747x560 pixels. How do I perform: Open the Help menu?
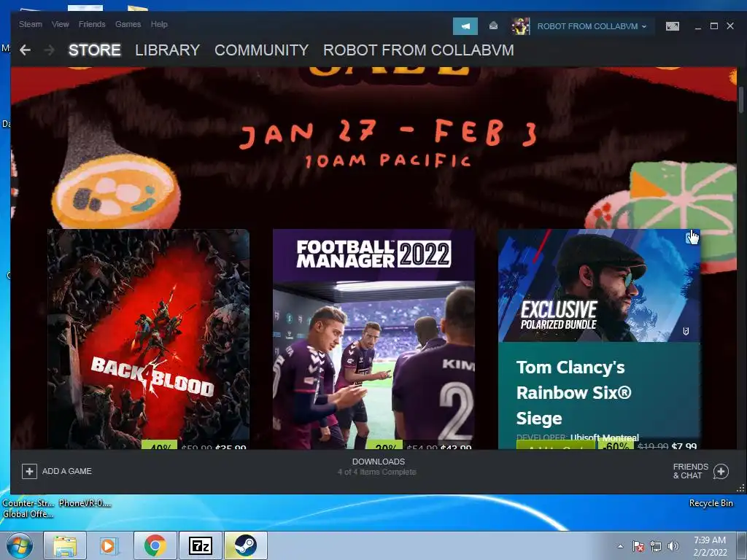[159, 24]
